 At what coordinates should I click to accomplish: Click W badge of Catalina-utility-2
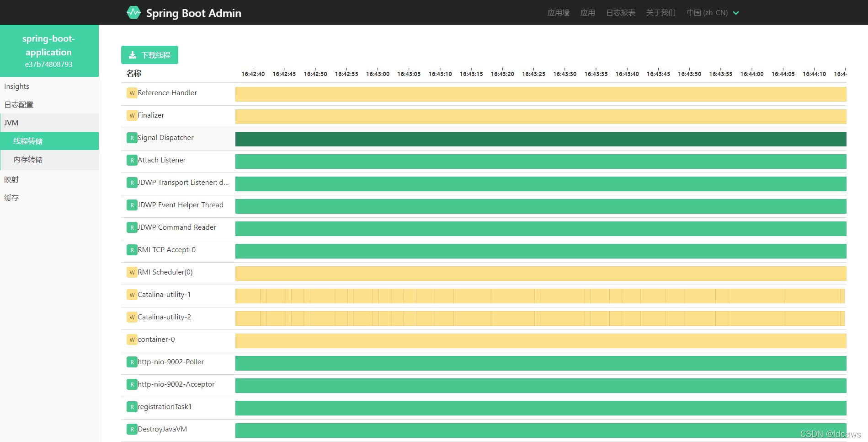[x=132, y=317]
